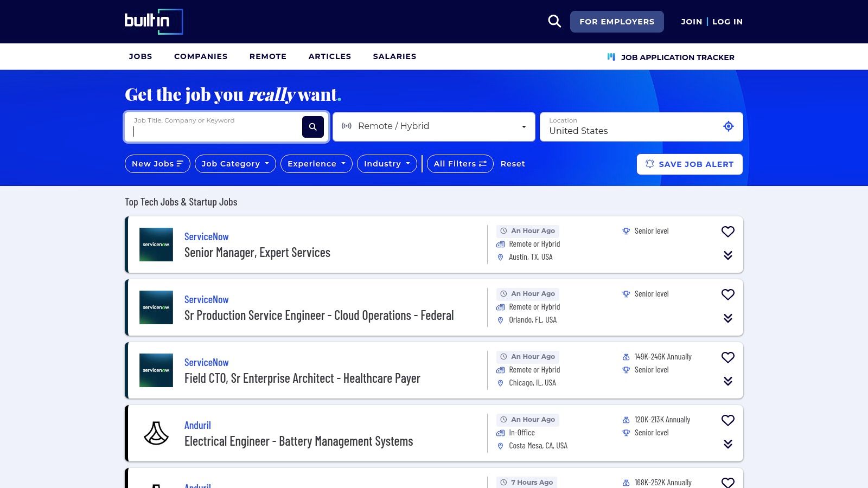The height and width of the screenshot is (488, 868).
Task: Save the Field CTO Healthcare Payer job
Action: (728, 357)
